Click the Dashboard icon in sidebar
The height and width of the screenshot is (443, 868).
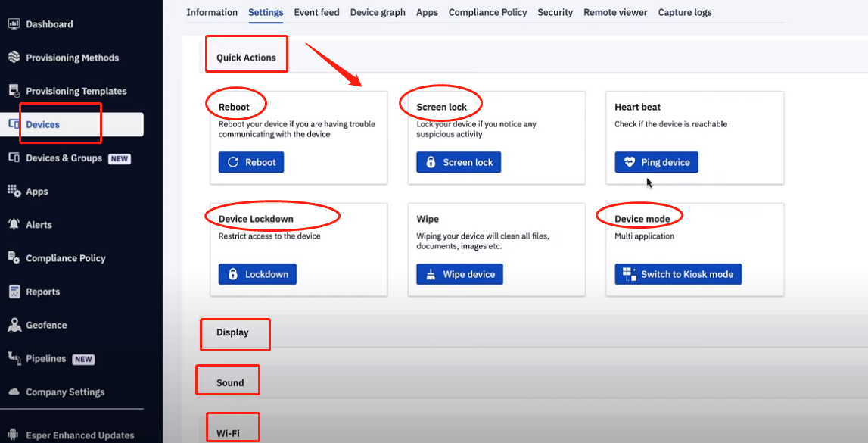(14, 24)
